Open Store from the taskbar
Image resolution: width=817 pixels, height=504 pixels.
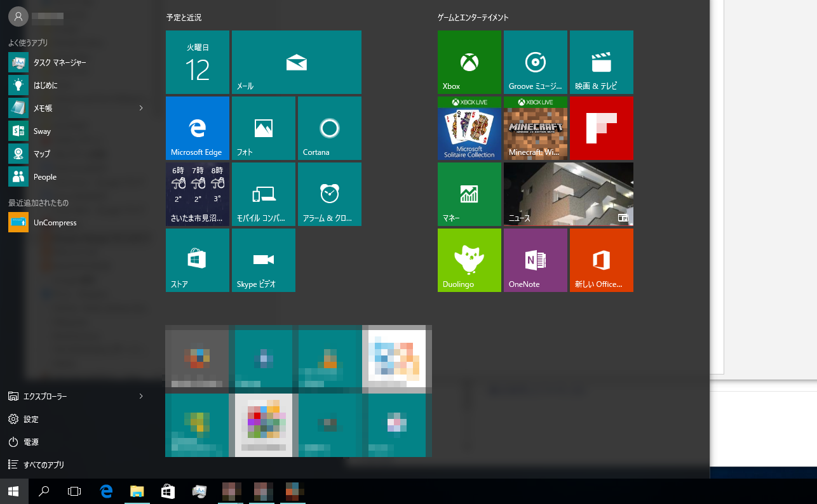pos(168,491)
